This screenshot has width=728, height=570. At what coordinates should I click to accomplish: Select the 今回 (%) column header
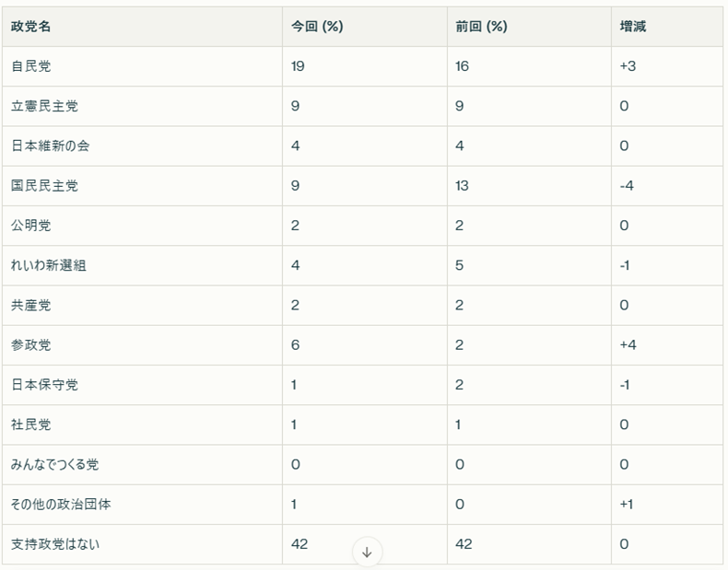tap(365, 27)
